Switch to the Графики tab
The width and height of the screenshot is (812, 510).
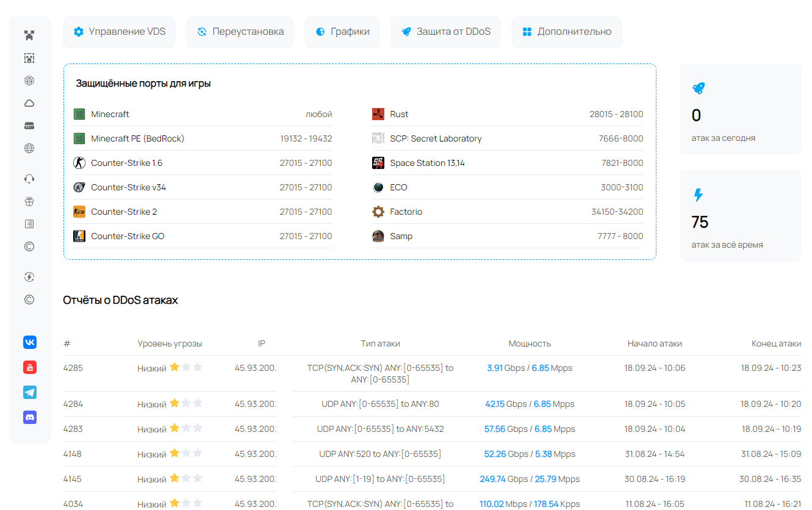[x=342, y=32]
